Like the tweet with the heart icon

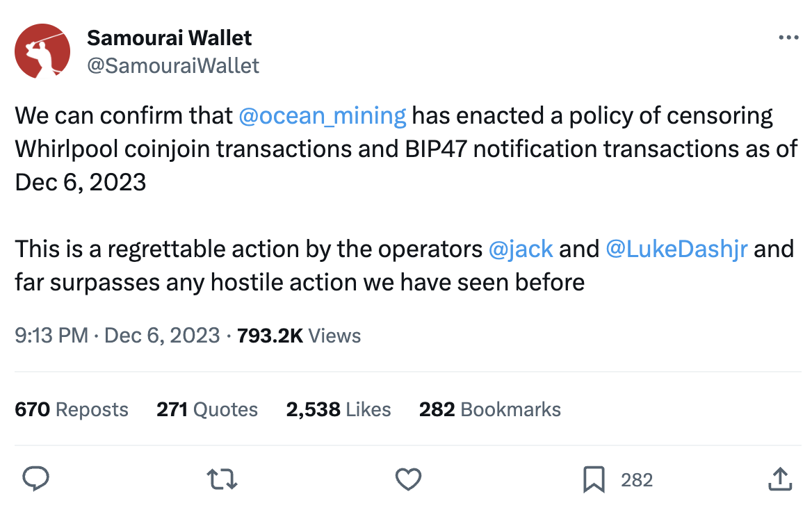[x=408, y=479]
